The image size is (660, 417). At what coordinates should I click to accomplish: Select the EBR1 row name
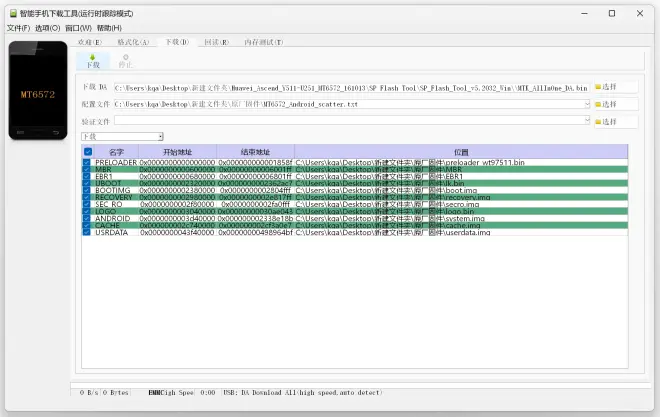click(104, 176)
